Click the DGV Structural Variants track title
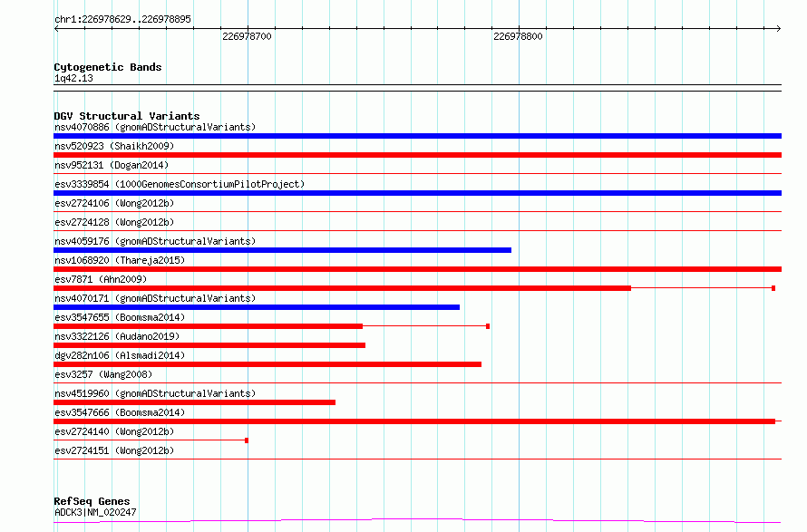This screenshot has width=807, height=532. (127, 116)
